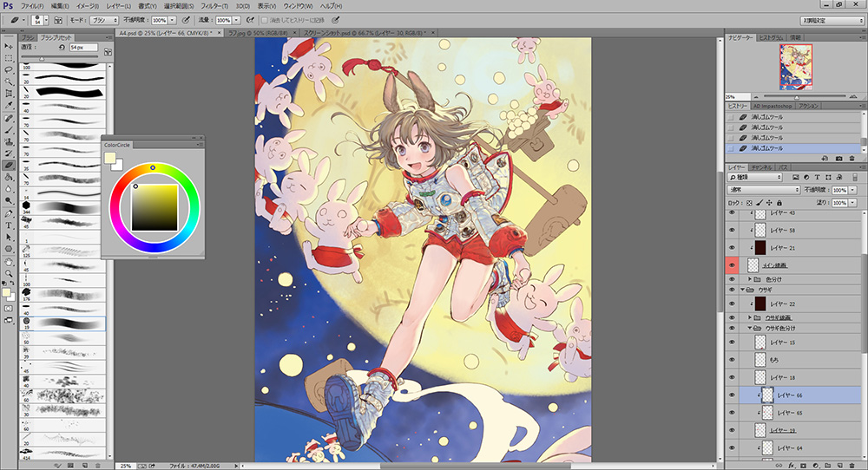Select the Paint Bucket tool
This screenshot has width=868, height=470.
coord(9,177)
